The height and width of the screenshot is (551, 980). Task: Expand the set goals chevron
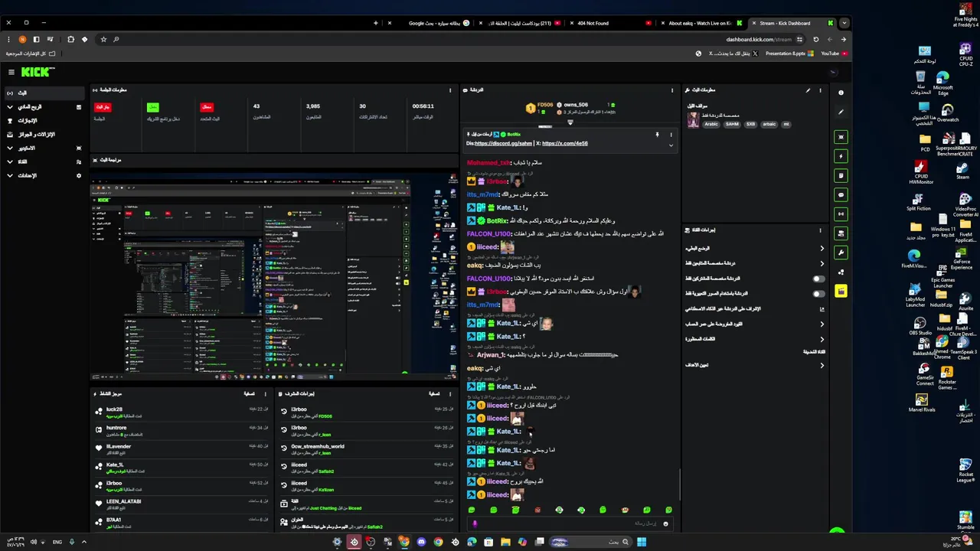click(822, 365)
